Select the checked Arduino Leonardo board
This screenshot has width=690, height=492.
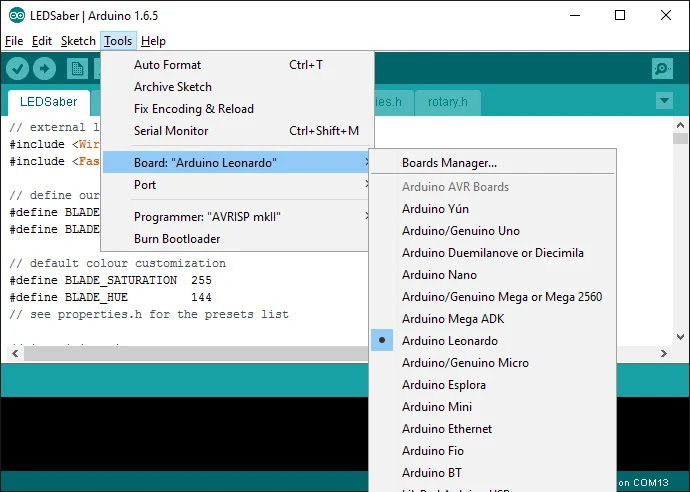tap(493, 341)
